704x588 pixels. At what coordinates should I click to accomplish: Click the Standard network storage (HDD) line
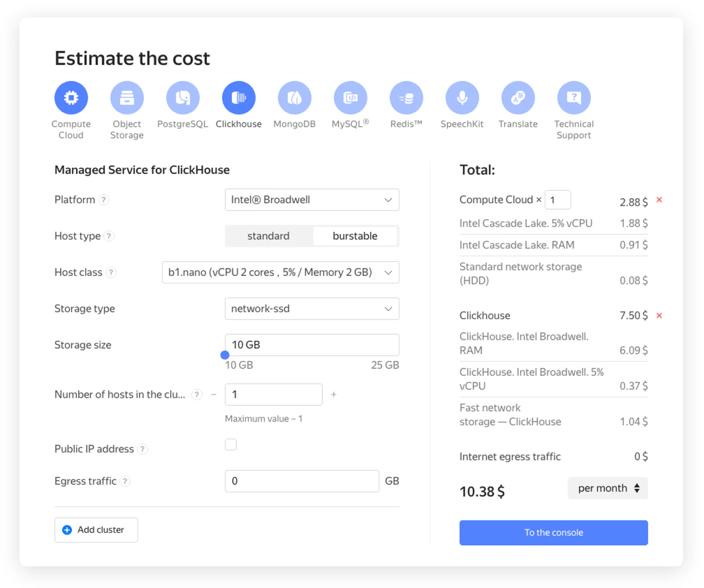pyautogui.click(x=554, y=274)
